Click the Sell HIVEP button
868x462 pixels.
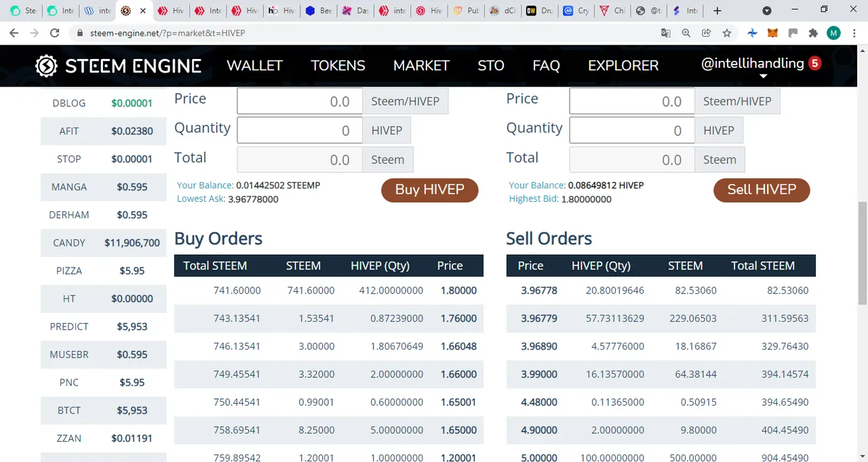[x=762, y=190]
